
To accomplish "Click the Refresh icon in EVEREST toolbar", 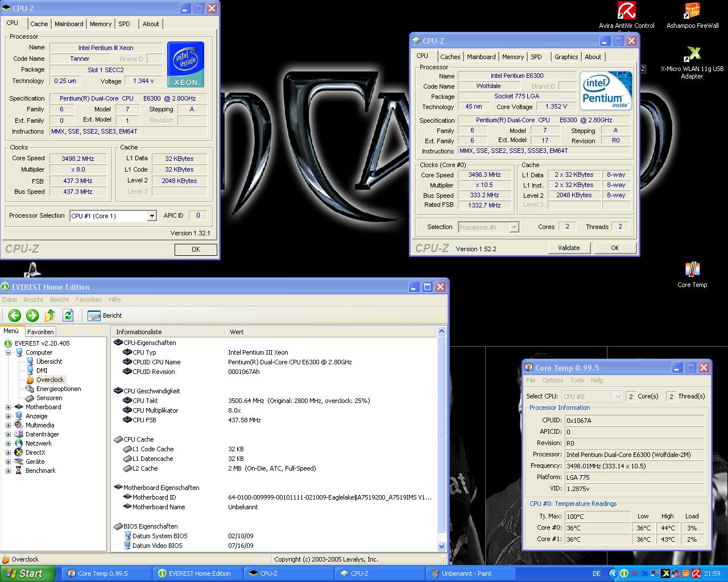I will [68, 315].
